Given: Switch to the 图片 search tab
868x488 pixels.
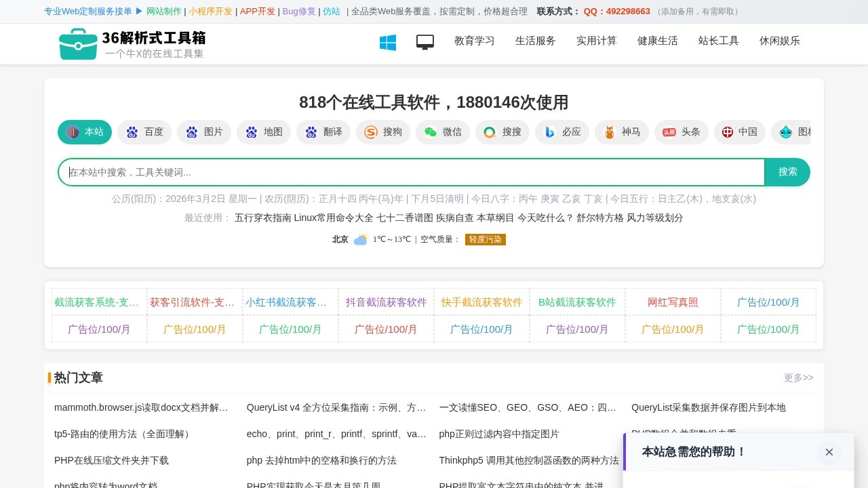Looking at the screenshot, I should pos(204,132).
